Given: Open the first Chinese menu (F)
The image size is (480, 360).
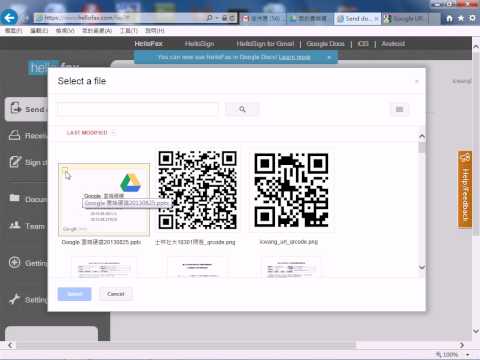Looking at the screenshot, I should [13, 31].
